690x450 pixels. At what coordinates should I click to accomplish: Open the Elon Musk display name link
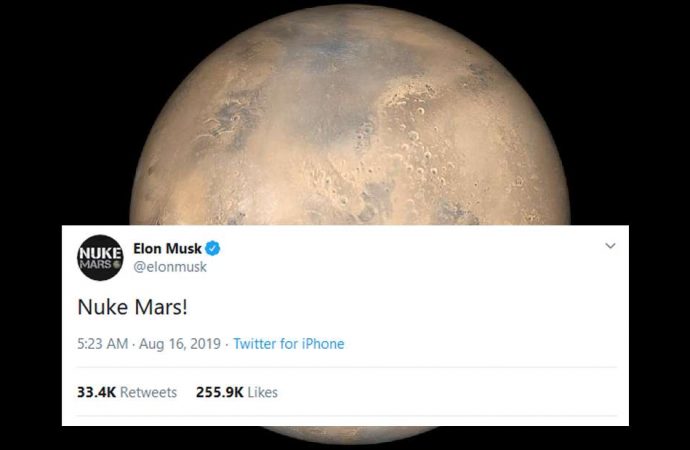tap(167, 249)
